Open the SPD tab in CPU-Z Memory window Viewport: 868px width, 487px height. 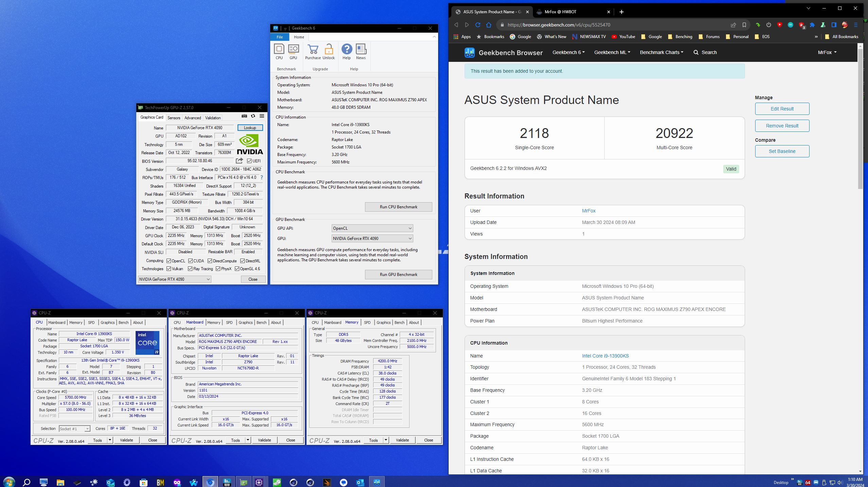[x=367, y=323]
